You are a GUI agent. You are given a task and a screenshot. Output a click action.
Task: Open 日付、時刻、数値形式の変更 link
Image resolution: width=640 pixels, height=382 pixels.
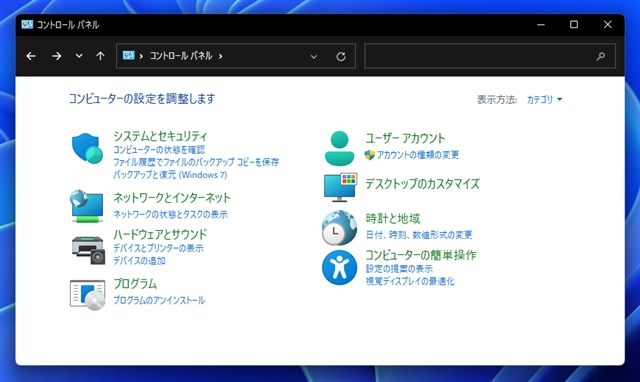(419, 235)
